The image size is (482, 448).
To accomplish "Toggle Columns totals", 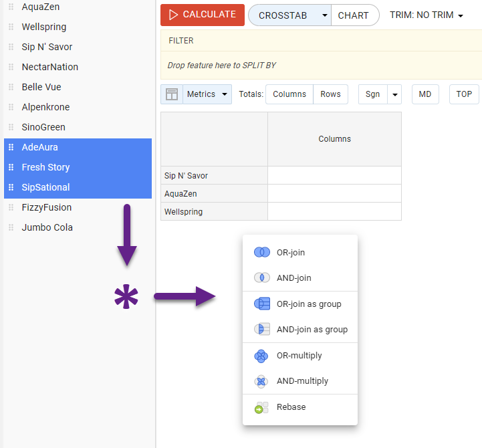I will (289, 94).
